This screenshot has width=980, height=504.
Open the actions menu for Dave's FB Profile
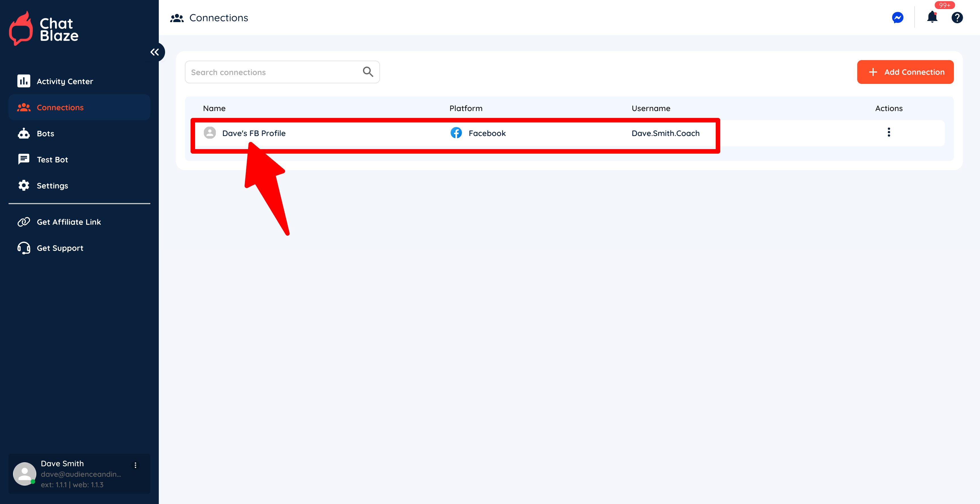[x=889, y=132]
